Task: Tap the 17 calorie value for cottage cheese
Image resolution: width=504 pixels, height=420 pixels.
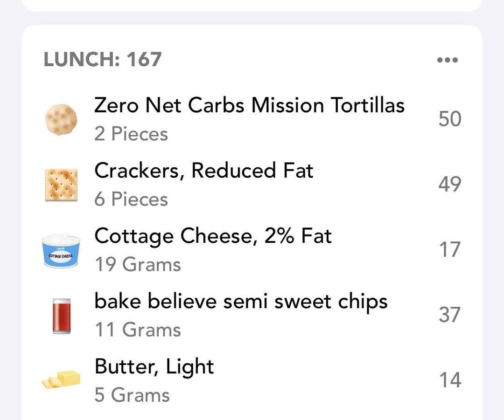Action: [451, 249]
